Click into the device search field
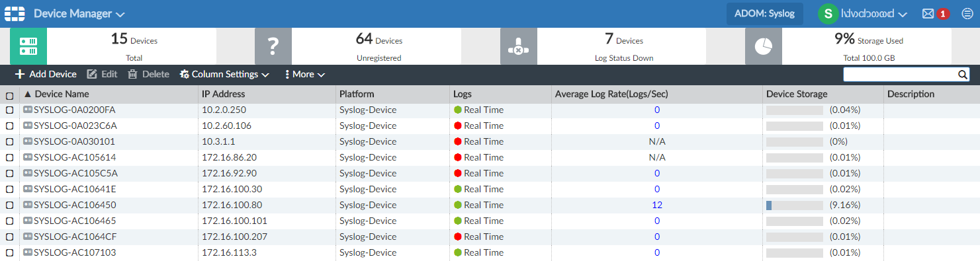Viewport: 980px width, 261px height. tap(900, 75)
